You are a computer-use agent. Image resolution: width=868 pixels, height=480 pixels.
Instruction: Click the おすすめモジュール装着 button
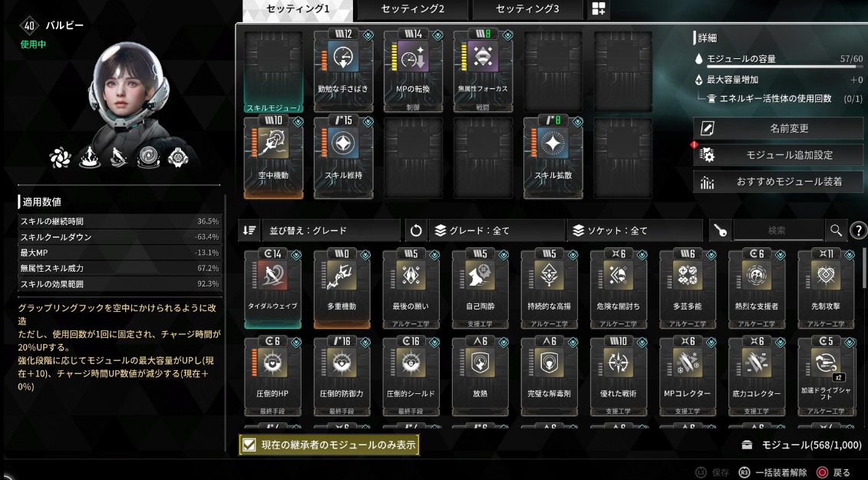pos(777,181)
